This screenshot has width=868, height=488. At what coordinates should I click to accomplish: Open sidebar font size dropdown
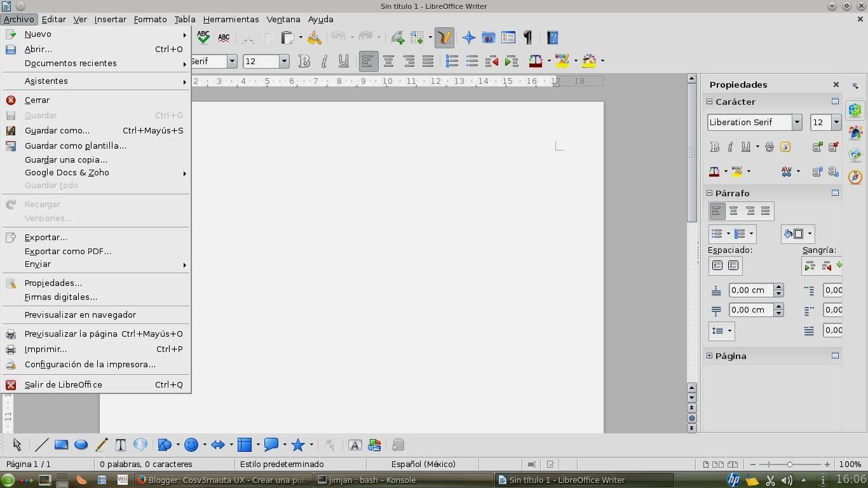836,122
